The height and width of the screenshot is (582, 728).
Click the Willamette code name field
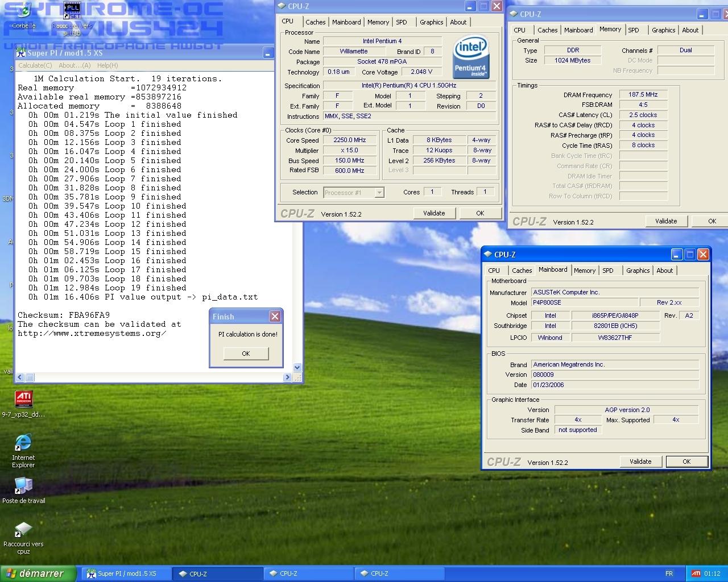click(354, 52)
